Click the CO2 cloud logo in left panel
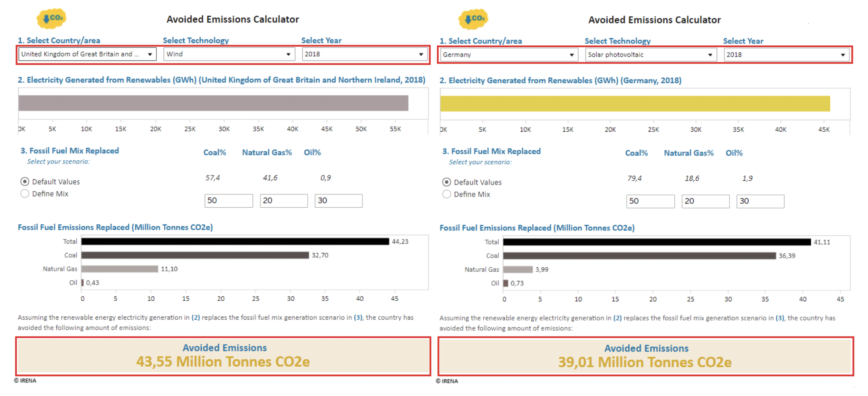868x396 pixels. [51, 18]
